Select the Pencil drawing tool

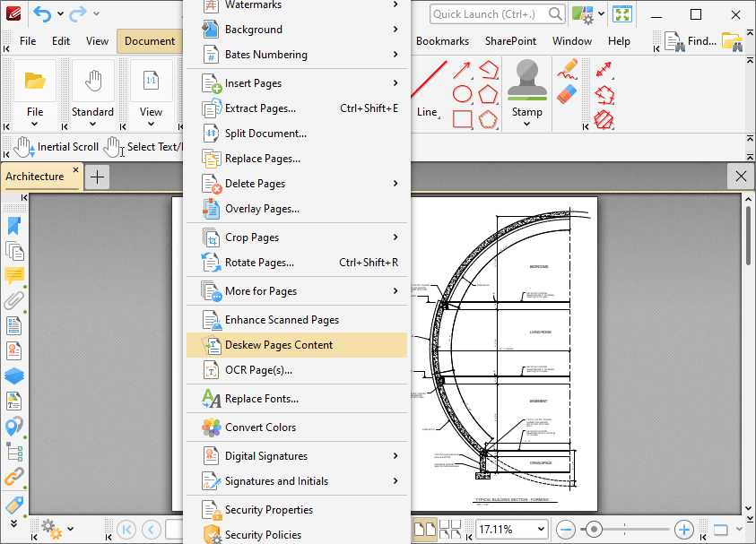pyautogui.click(x=568, y=69)
